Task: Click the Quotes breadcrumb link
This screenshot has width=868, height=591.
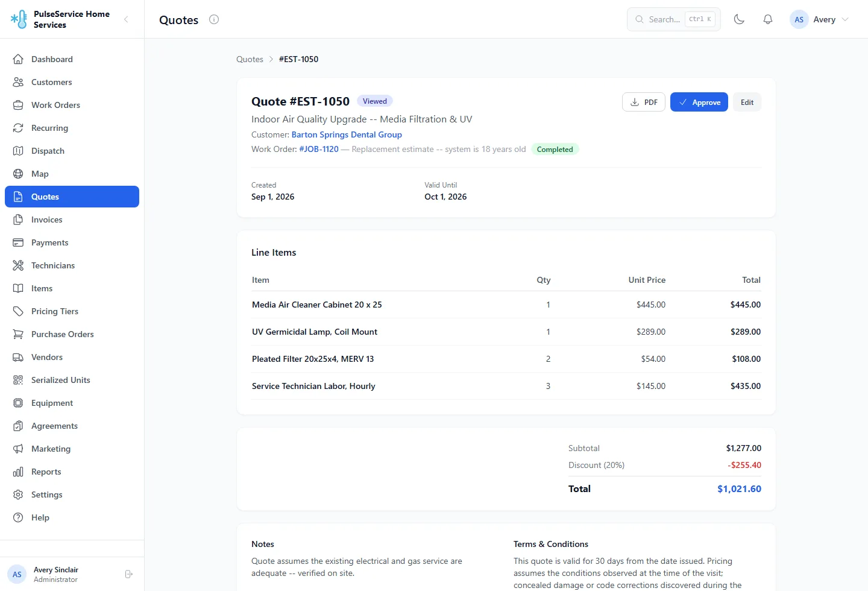Action: [250, 59]
